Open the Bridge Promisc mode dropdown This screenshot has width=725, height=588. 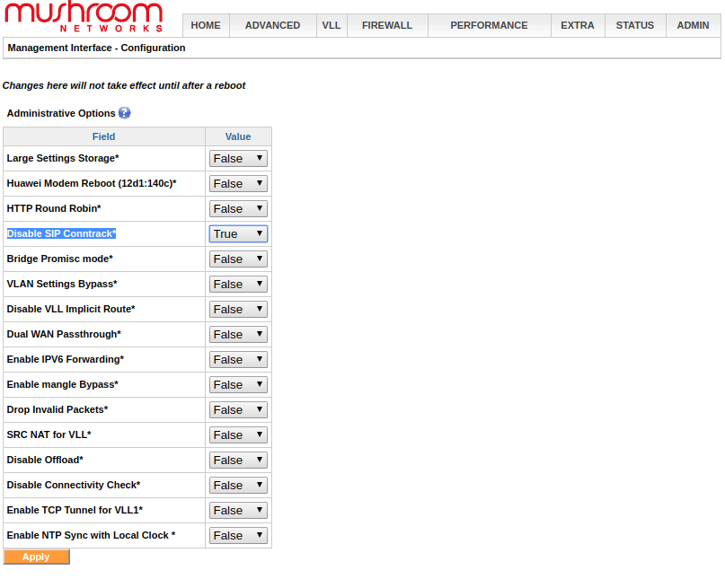pyautogui.click(x=238, y=259)
